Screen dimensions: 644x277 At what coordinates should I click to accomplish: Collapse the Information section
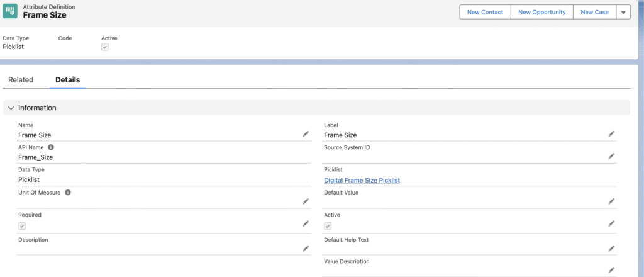click(11, 108)
